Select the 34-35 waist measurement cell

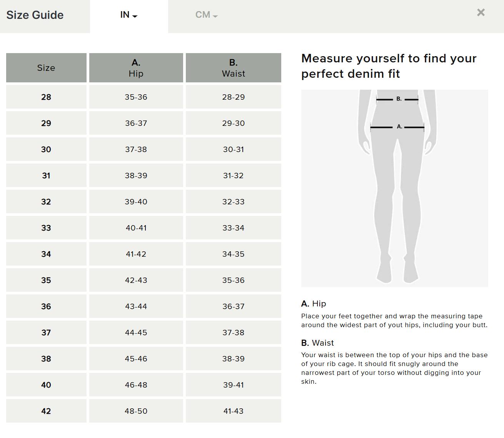233,254
